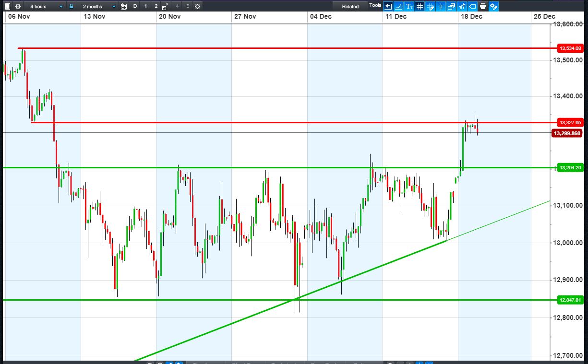Click the chart list icon at top left
The width and height of the screenshot is (588, 364).
[8, 6]
